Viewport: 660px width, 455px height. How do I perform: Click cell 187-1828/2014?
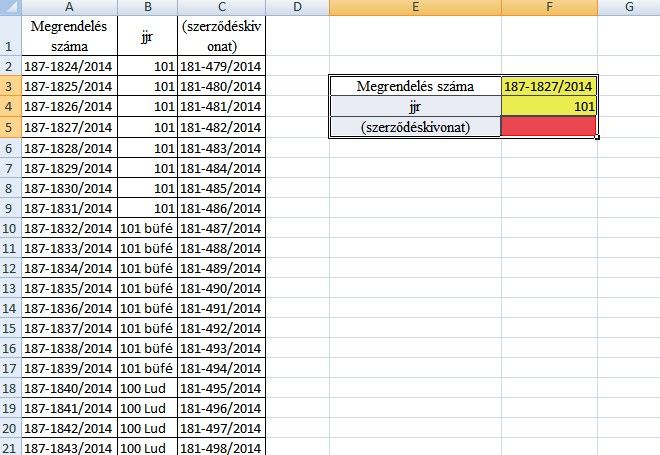(69, 148)
